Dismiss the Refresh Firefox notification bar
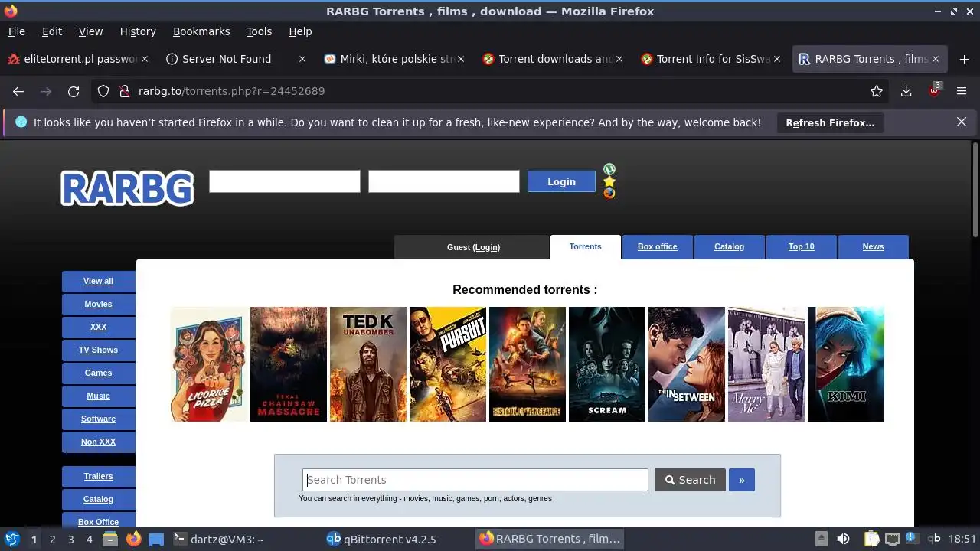The image size is (980, 551). pos(962,122)
